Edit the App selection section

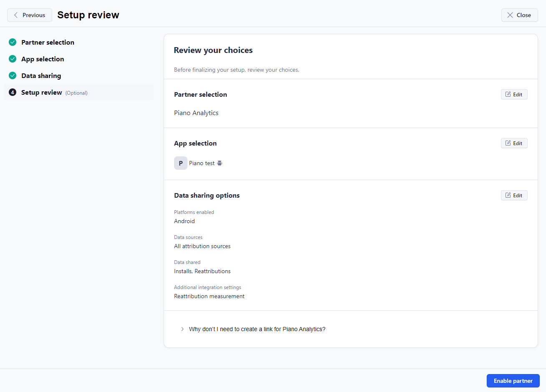[514, 143]
